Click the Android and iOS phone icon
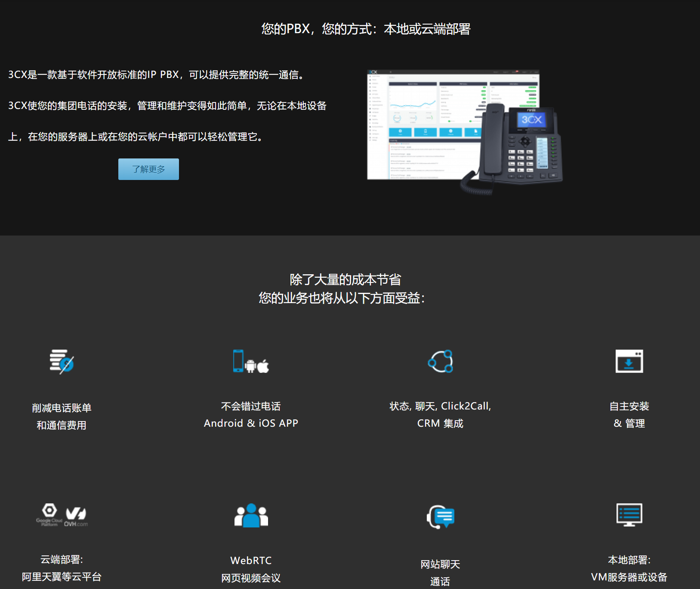The image size is (700, 589). pyautogui.click(x=251, y=361)
